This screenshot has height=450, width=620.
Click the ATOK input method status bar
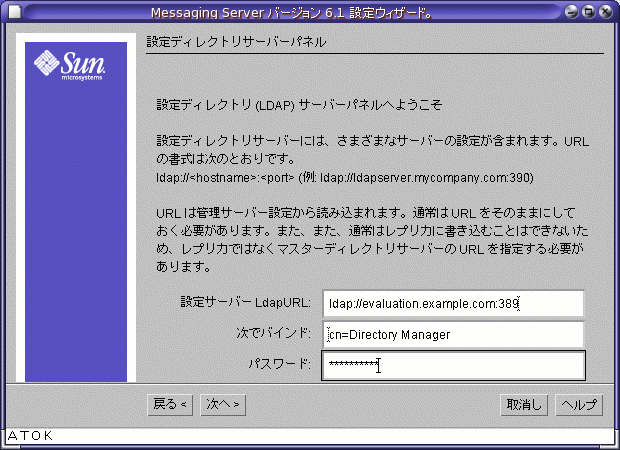pos(310,436)
